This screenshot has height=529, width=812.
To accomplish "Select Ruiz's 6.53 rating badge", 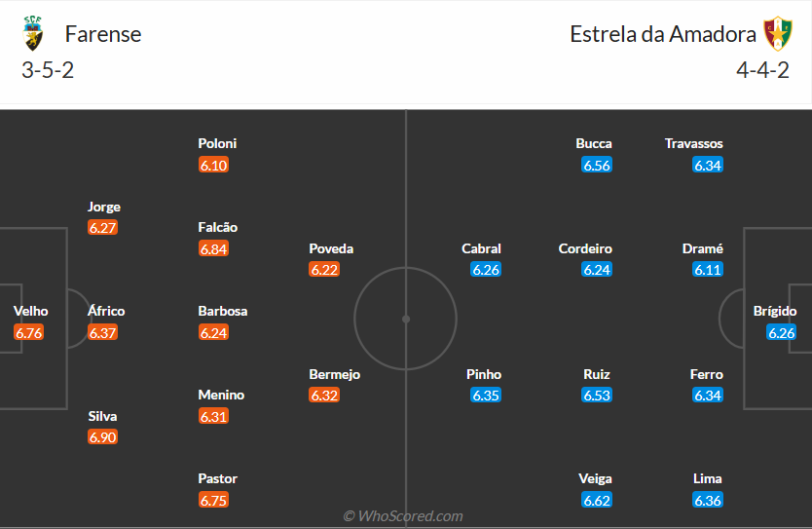I will [x=597, y=396].
